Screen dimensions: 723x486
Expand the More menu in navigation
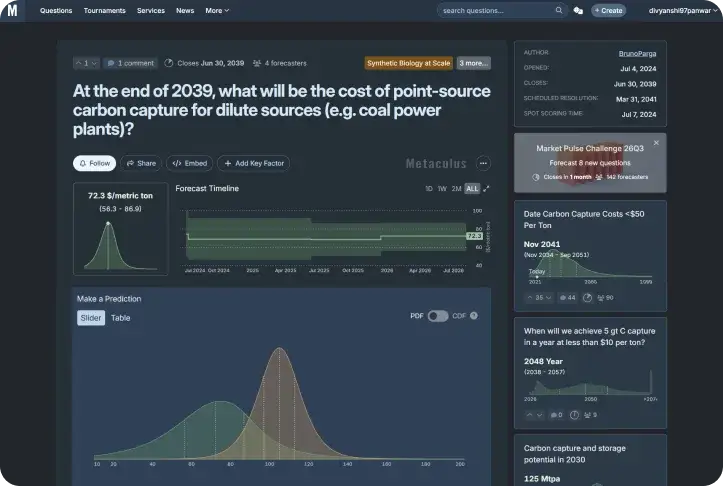pos(217,11)
